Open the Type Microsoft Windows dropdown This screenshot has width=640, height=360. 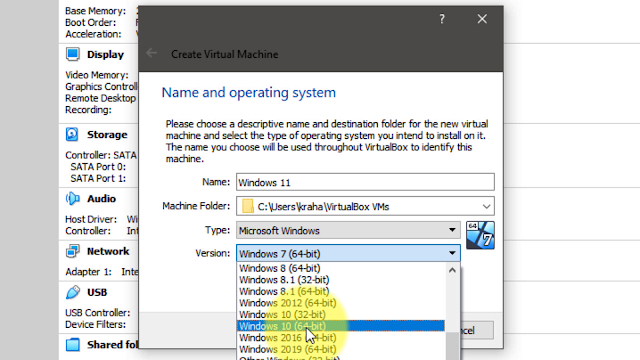click(x=348, y=230)
